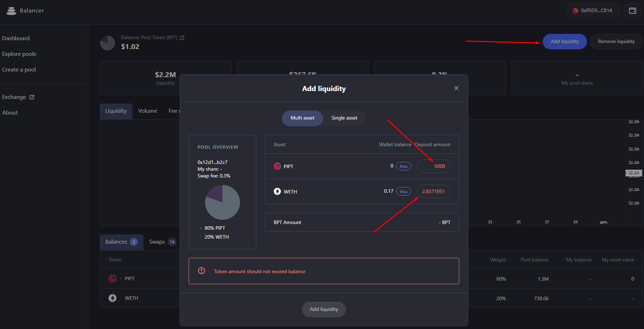Open external link icon next to Balancer Pool Token
The width and height of the screenshot is (644, 329).
(182, 37)
